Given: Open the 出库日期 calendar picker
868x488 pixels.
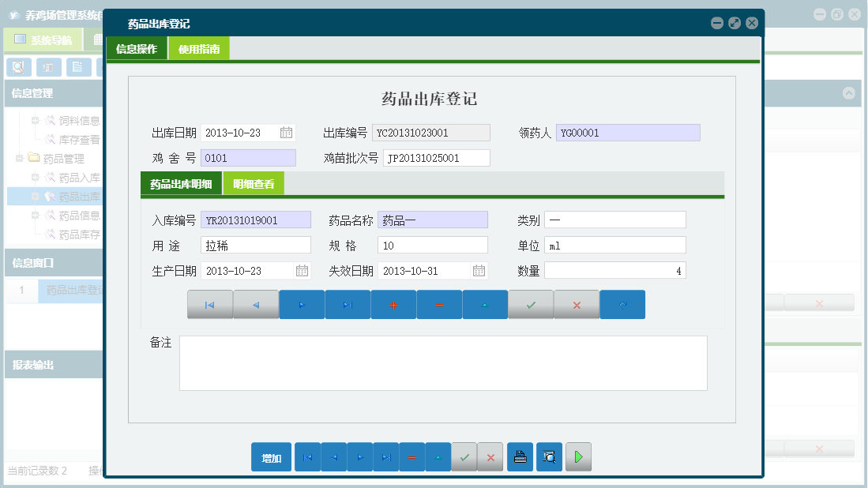Looking at the screenshot, I should (285, 132).
